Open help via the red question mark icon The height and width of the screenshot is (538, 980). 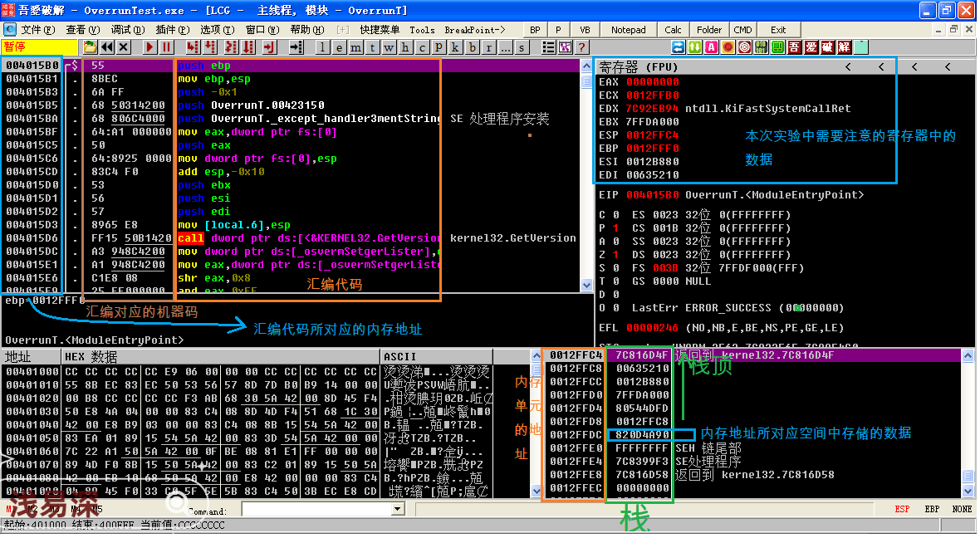pos(582,46)
